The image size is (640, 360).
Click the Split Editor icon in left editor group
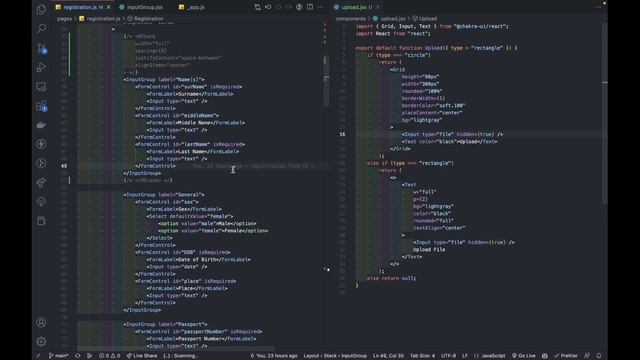point(310,7)
